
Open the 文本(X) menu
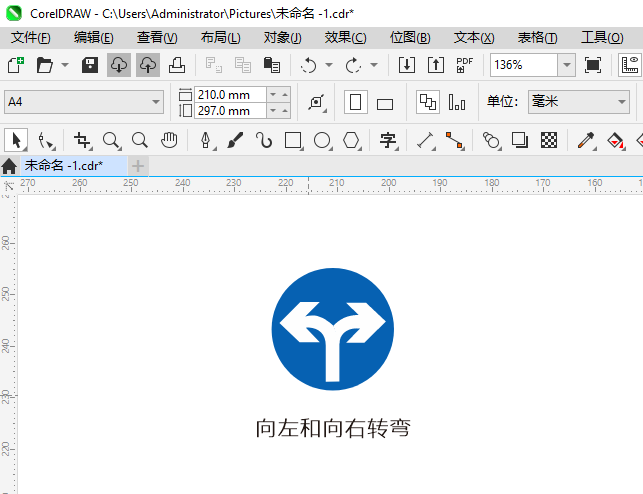pyautogui.click(x=474, y=38)
